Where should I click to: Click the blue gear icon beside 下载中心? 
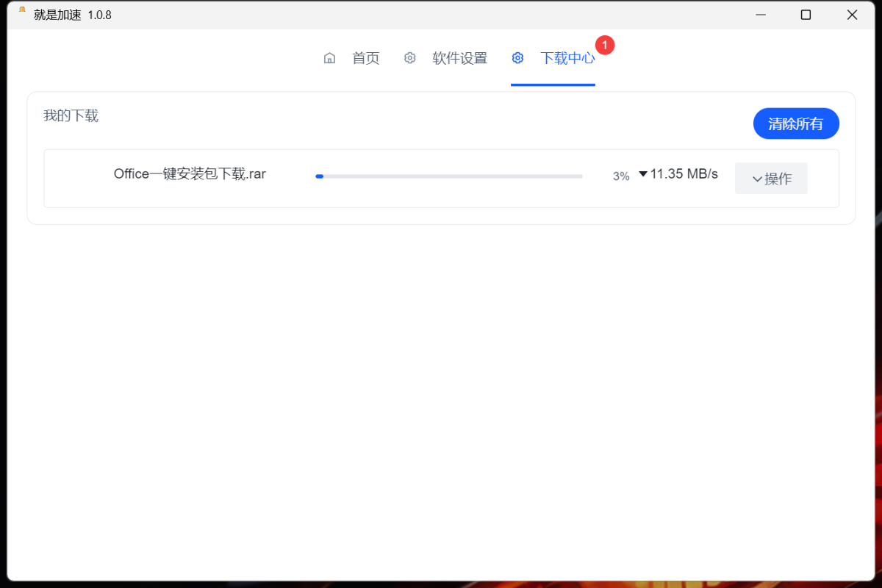click(518, 58)
